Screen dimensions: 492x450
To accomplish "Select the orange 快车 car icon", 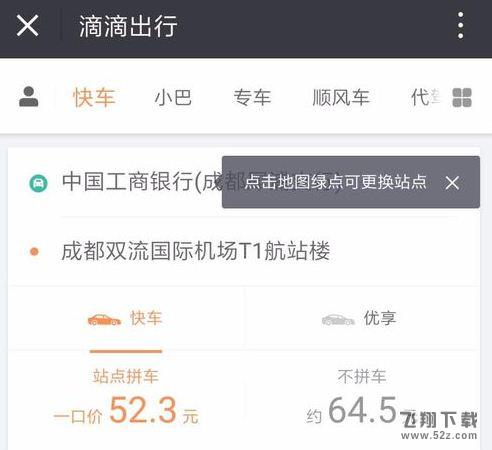I will [104, 320].
